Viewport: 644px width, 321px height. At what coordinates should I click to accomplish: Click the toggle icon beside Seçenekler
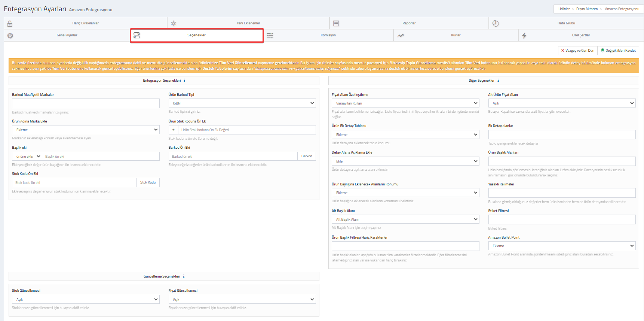tap(137, 35)
